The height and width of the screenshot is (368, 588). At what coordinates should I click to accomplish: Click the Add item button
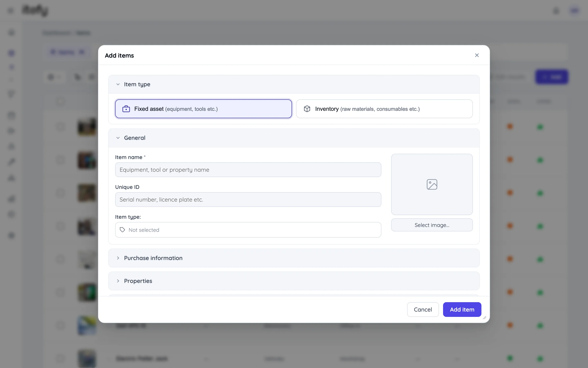[x=462, y=310]
